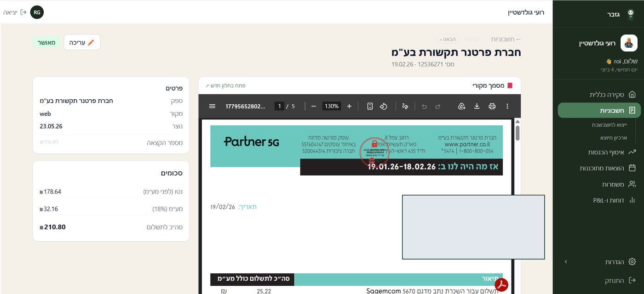Undo the last PDF annotation
The image size is (644, 294).
click(424, 106)
